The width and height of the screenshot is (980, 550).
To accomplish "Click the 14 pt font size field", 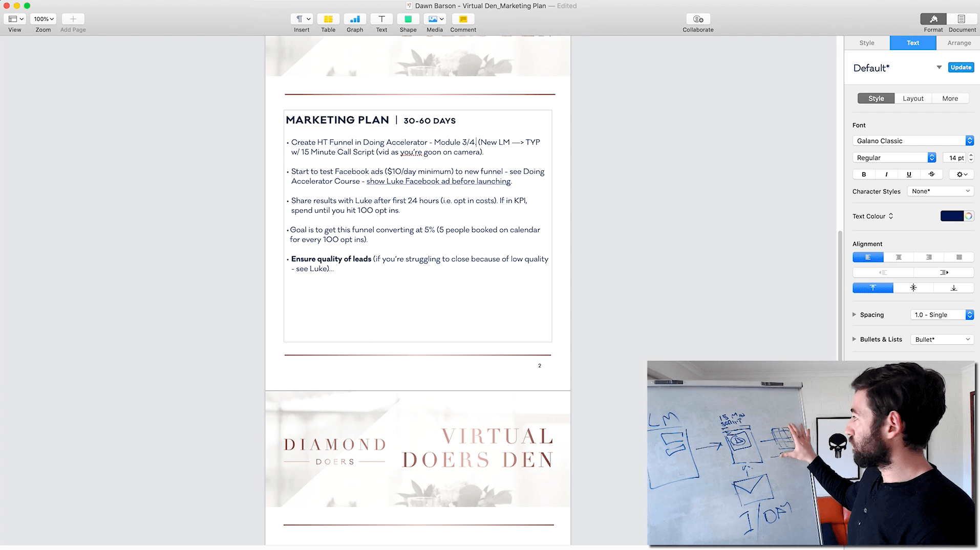I will 954,158.
